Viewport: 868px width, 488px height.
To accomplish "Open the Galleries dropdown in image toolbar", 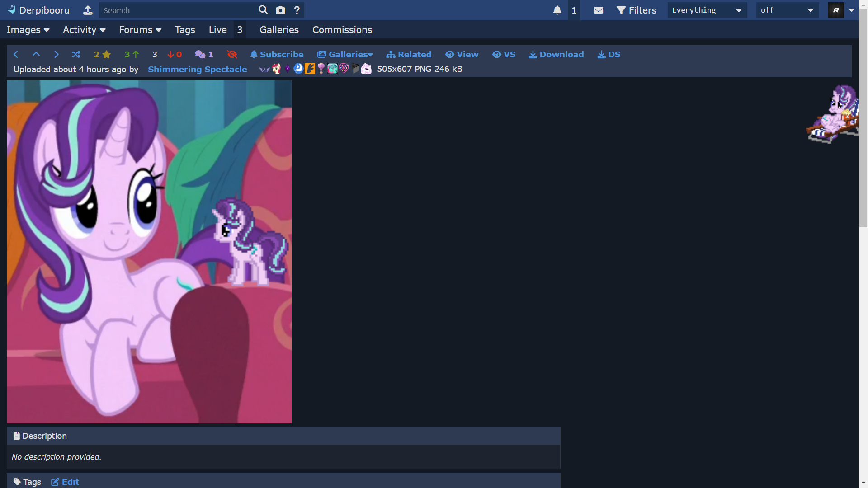I will pos(345,54).
